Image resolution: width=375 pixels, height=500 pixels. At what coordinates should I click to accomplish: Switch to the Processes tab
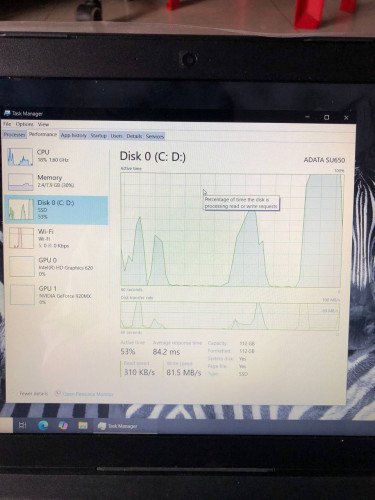click(x=14, y=135)
